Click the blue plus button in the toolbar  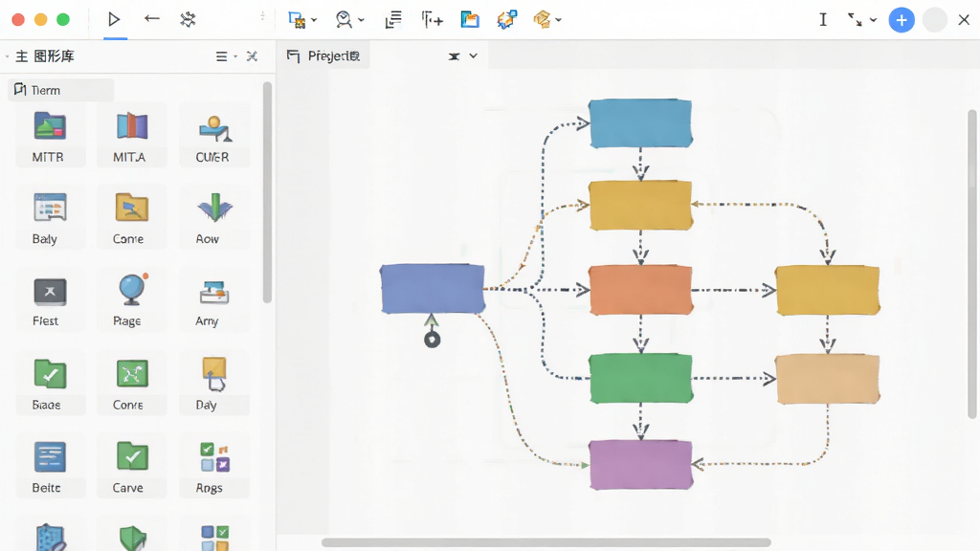click(x=902, y=20)
